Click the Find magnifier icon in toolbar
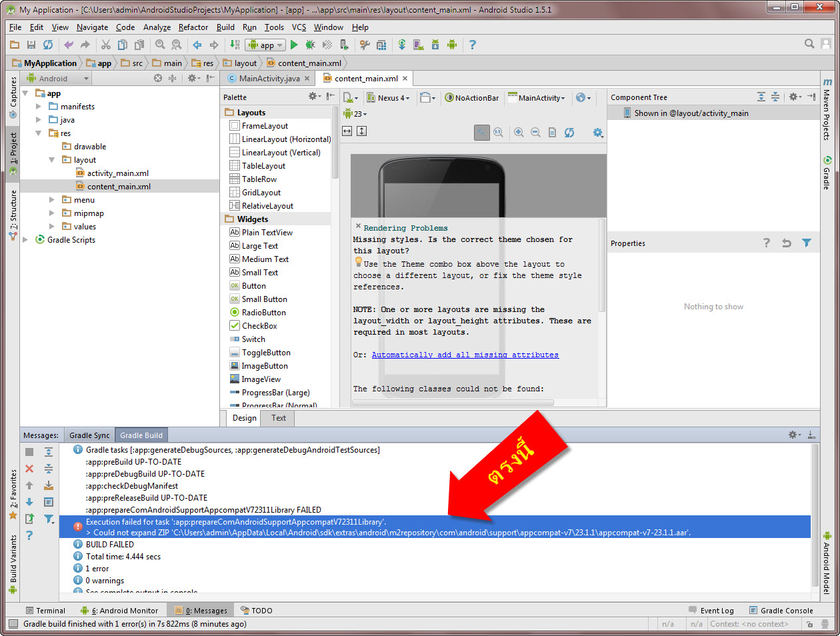The image size is (840, 636). click(160, 45)
